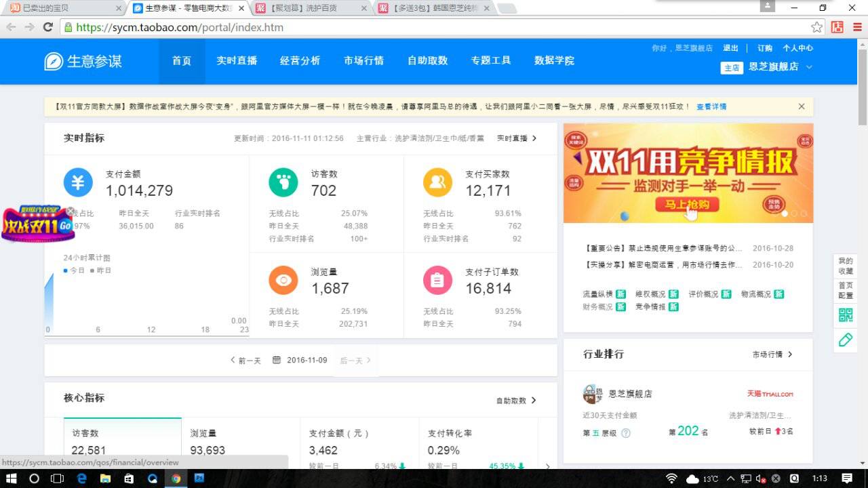Click the Wi-Fi network tray icon
The width and height of the screenshot is (868, 488).
tap(671, 479)
